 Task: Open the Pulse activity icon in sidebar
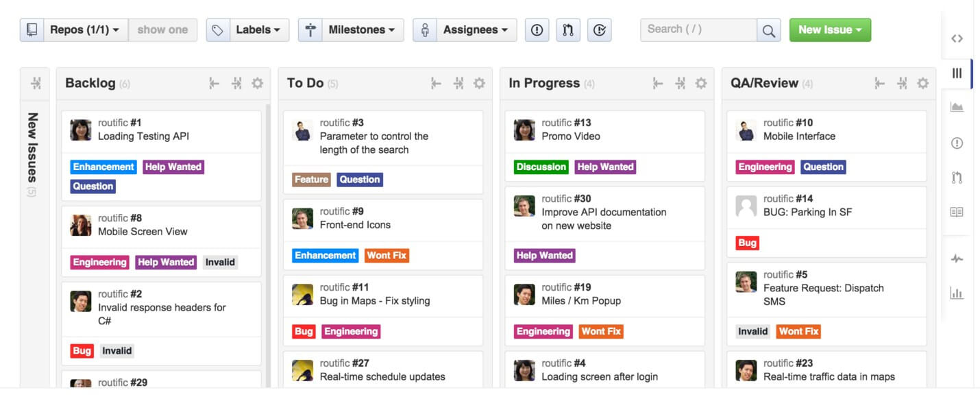coord(957,259)
